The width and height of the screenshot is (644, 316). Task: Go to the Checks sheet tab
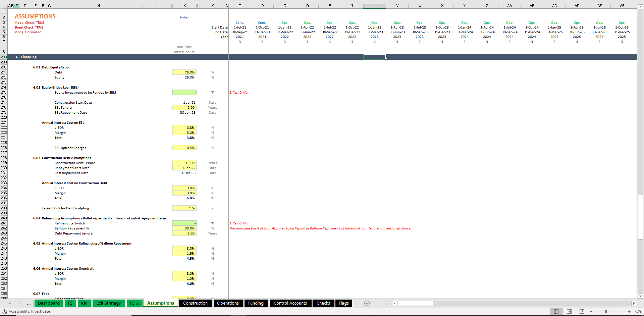(323, 303)
